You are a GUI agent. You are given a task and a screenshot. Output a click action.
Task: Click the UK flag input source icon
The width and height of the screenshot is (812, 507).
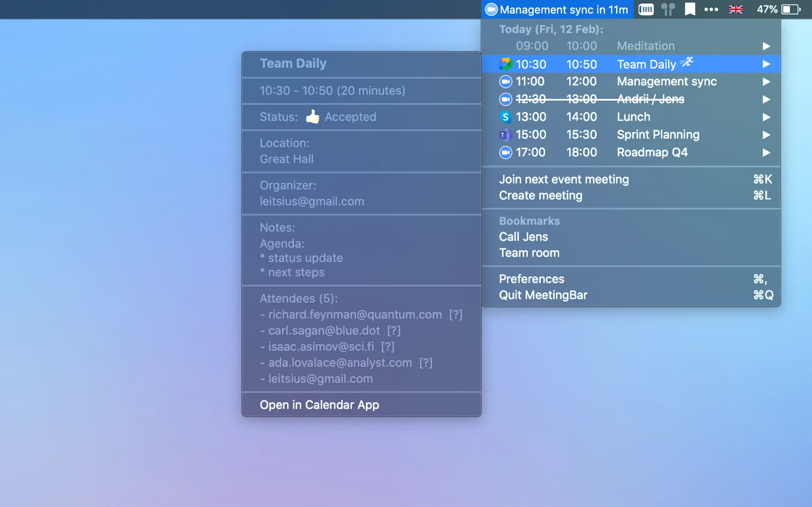(x=735, y=9)
